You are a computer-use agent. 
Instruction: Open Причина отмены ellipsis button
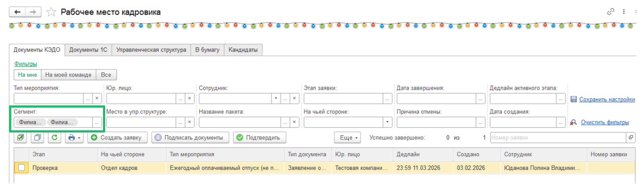pyautogui.click(x=480, y=122)
